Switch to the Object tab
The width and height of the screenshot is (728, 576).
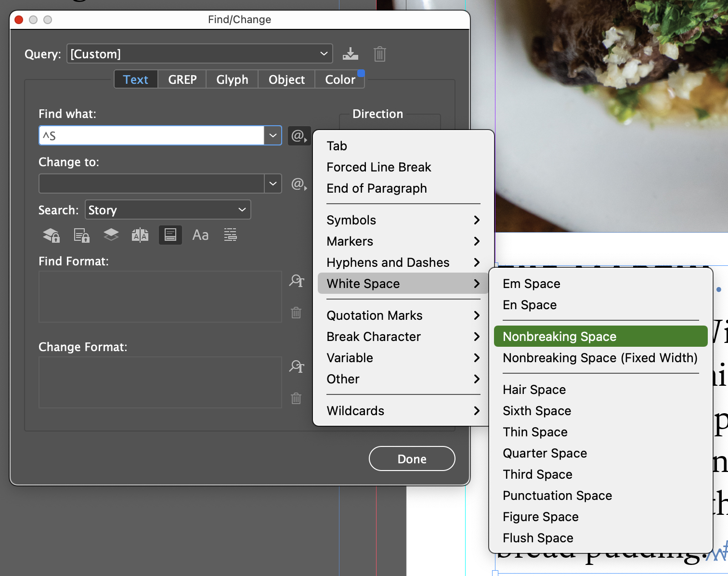(286, 79)
